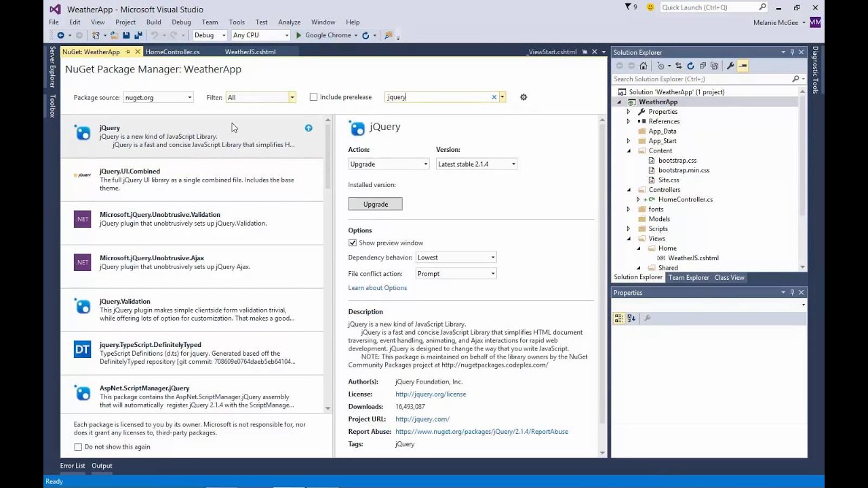Viewport: 868px width, 488px height.
Task: Open the Server Explorer side tab
Action: tap(52, 67)
